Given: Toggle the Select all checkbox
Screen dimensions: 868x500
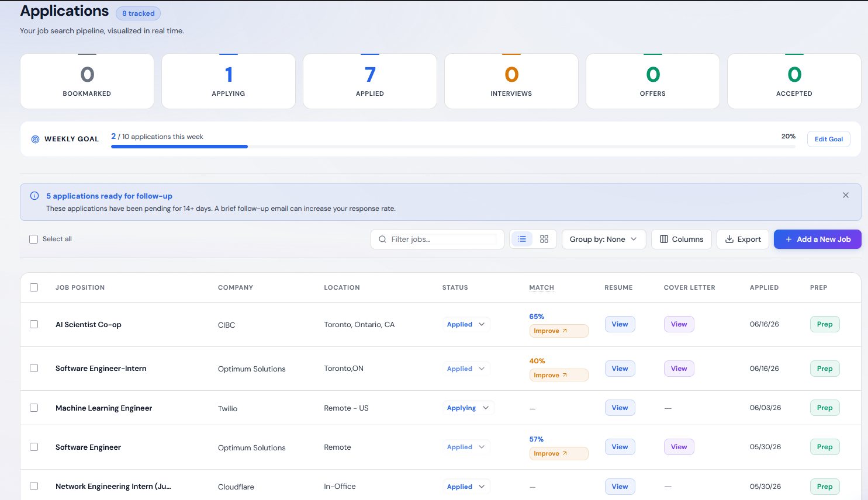Looking at the screenshot, I should tap(34, 239).
